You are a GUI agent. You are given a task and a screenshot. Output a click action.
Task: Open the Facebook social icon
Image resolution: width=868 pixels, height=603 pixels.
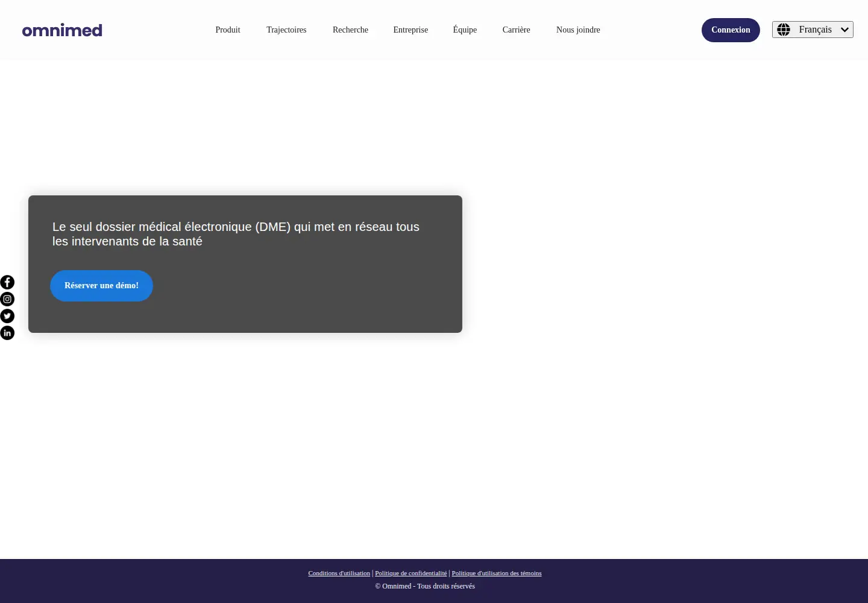point(7,282)
